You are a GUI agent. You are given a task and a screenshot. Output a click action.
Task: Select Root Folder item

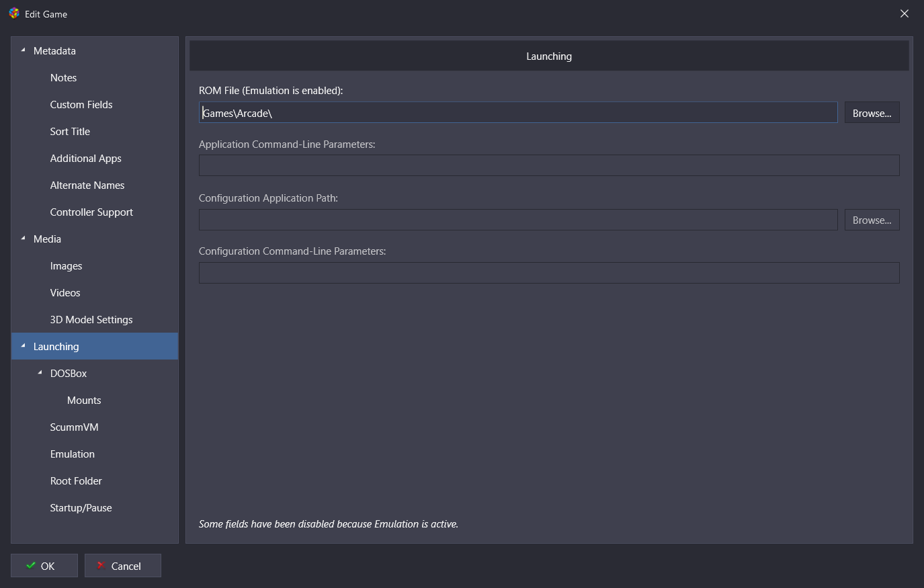(x=76, y=481)
